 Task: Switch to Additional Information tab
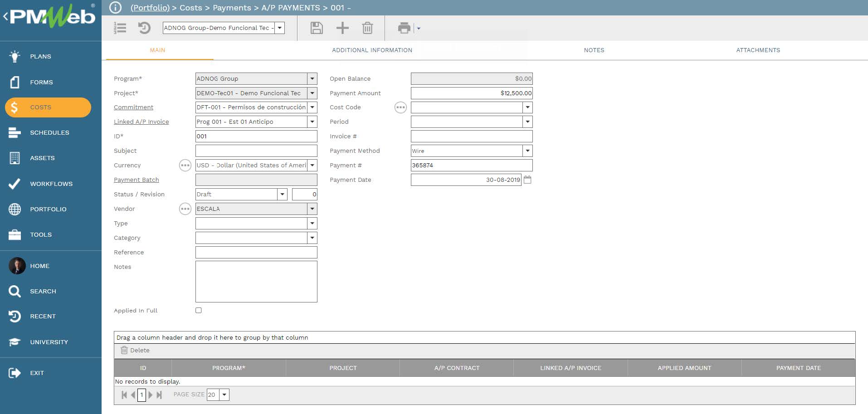(x=372, y=50)
